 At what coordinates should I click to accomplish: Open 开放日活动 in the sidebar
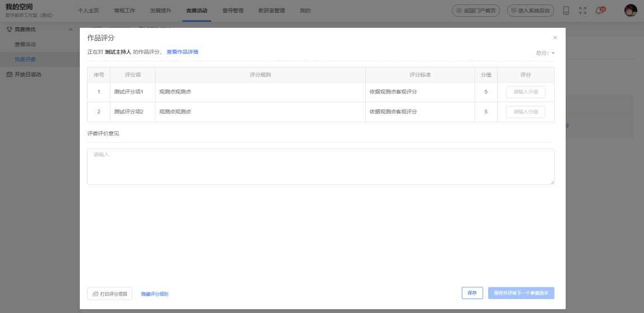tap(28, 75)
